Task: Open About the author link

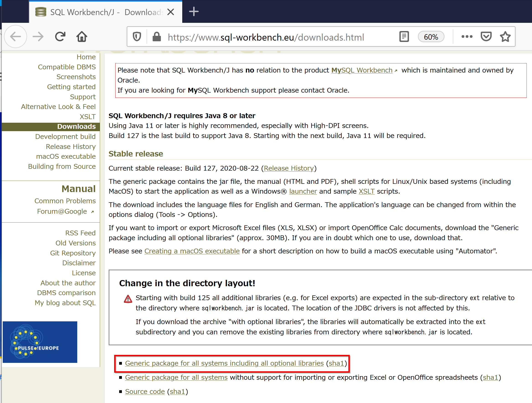Action: click(x=68, y=283)
